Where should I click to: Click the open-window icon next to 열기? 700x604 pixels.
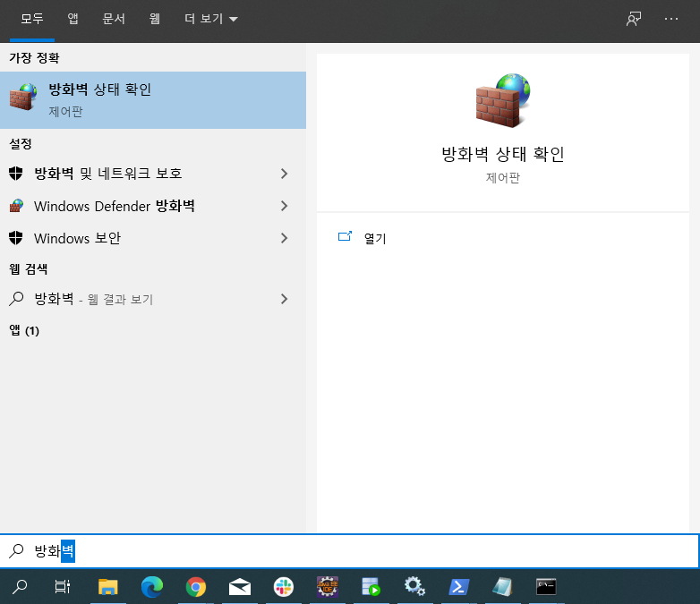tap(345, 236)
